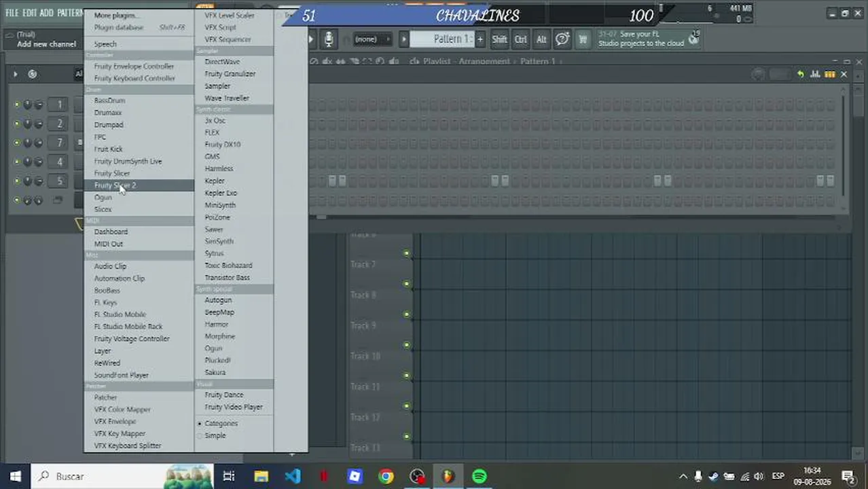Click the FL Studio fruit taskbar icon

point(448,476)
